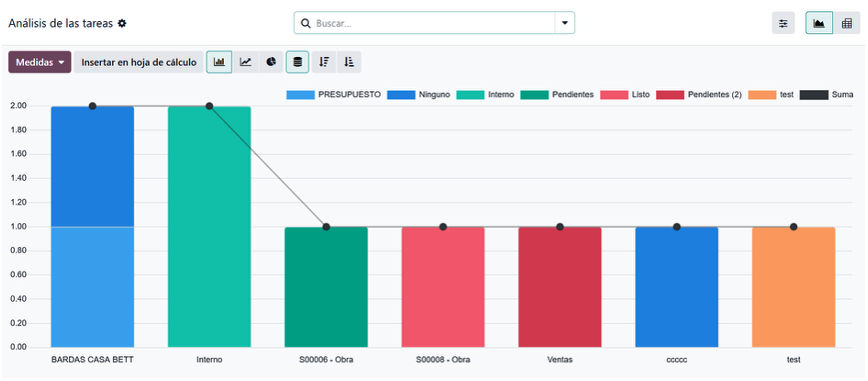868x381 pixels.
Task: Toggle Pendientes (2) legend entry
Action: click(x=698, y=95)
